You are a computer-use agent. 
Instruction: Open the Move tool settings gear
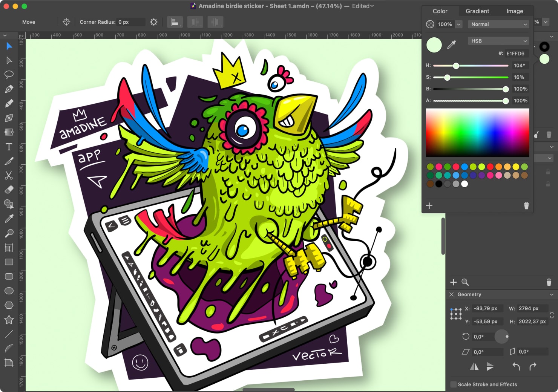click(x=153, y=22)
